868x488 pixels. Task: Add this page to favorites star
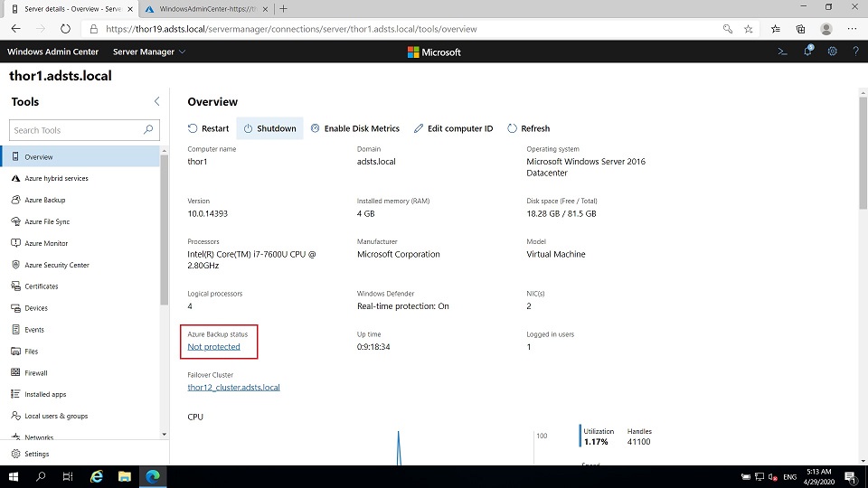749,29
